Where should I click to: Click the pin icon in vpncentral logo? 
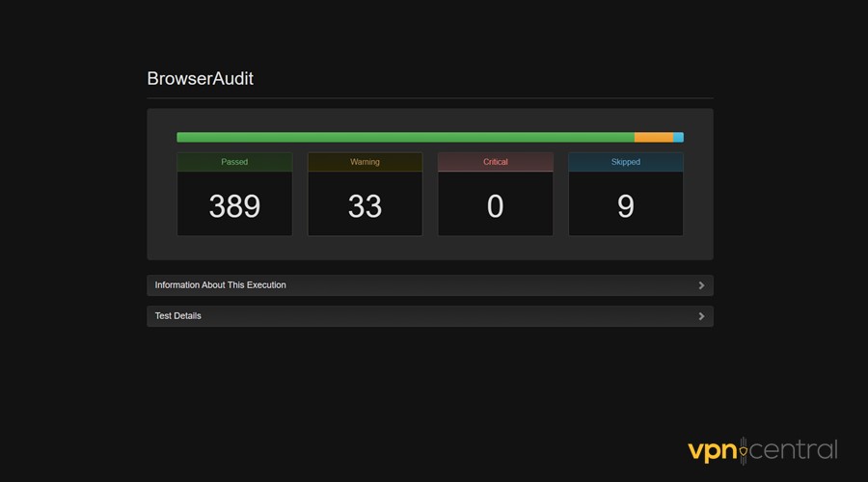click(x=744, y=451)
